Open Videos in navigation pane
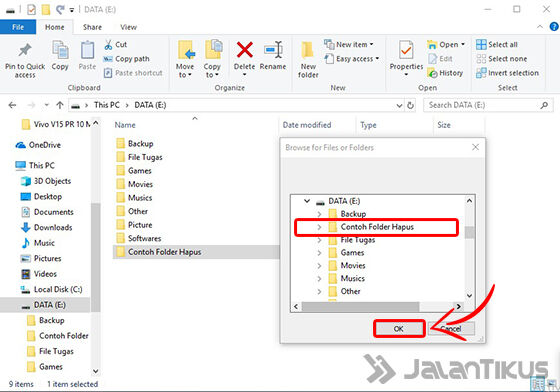 coord(39,274)
